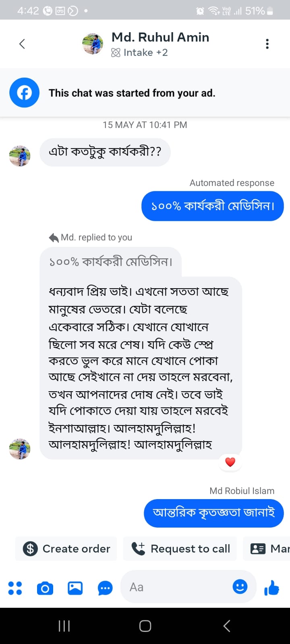Tap the Android home navigation button
The height and width of the screenshot is (644, 290).
coord(145,625)
